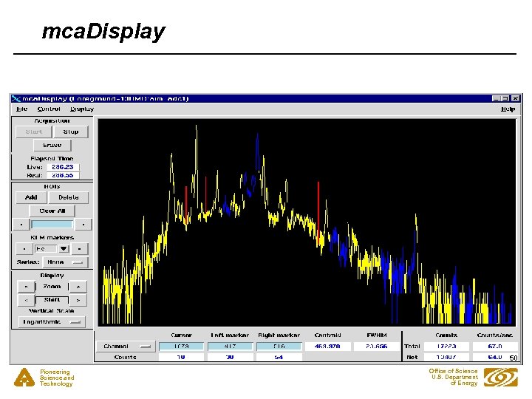Viewport: 532px width, 399px height.
Task: Click the Right marker counts value
Action: (279, 357)
